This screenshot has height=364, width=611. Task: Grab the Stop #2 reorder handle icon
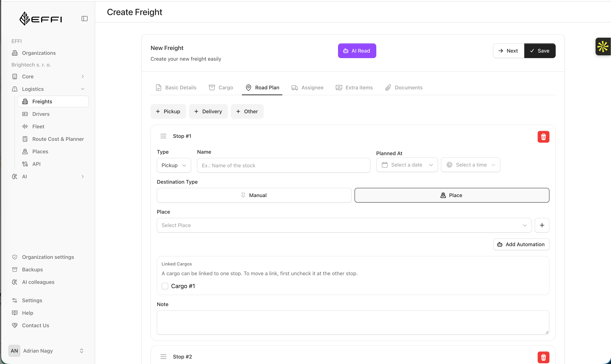163,357
